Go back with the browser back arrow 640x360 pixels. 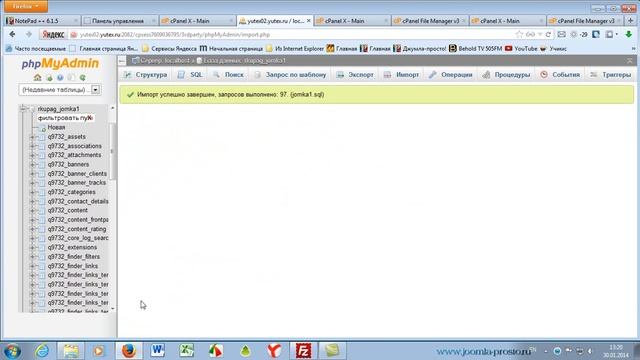pyautogui.click(x=12, y=35)
